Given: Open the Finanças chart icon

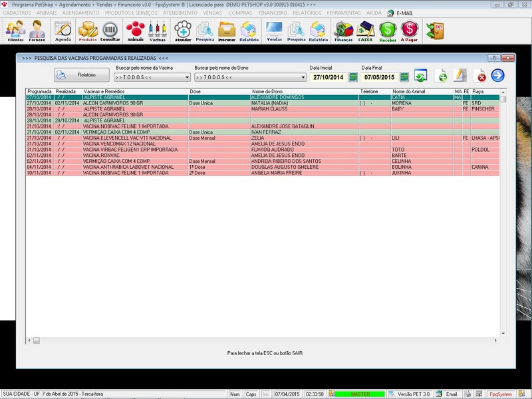Looking at the screenshot, I should tap(343, 31).
